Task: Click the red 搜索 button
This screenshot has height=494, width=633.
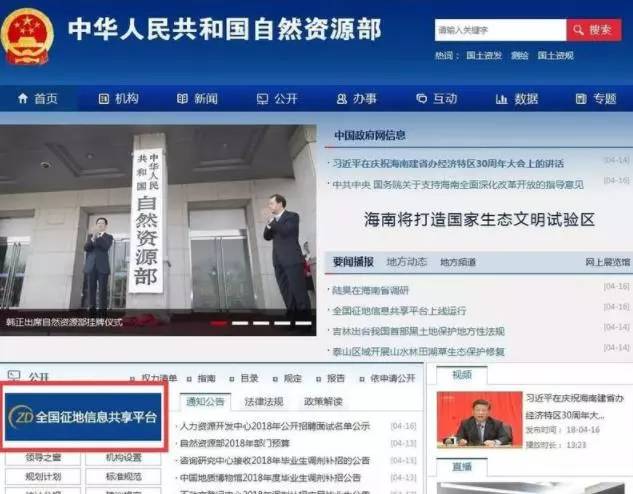Action: (594, 30)
